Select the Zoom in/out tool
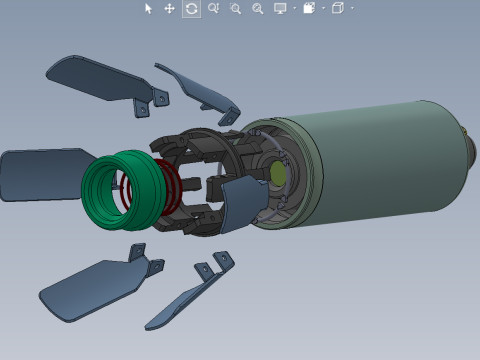 [x=213, y=8]
